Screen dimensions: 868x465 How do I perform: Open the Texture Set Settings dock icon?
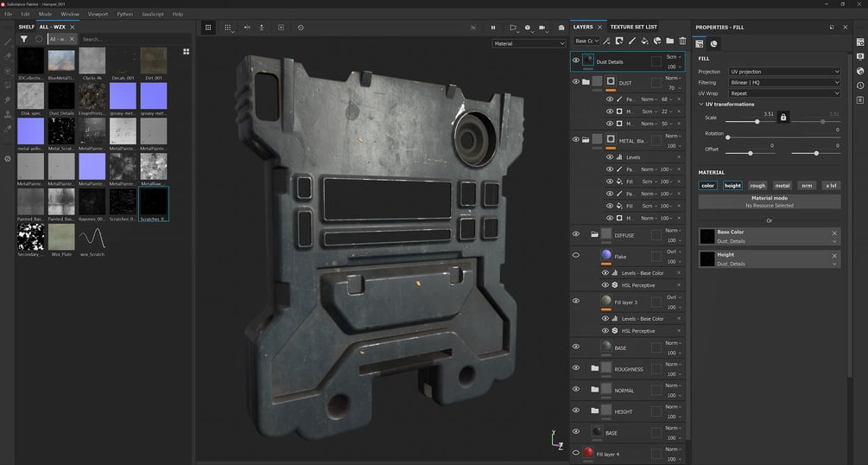point(860,42)
